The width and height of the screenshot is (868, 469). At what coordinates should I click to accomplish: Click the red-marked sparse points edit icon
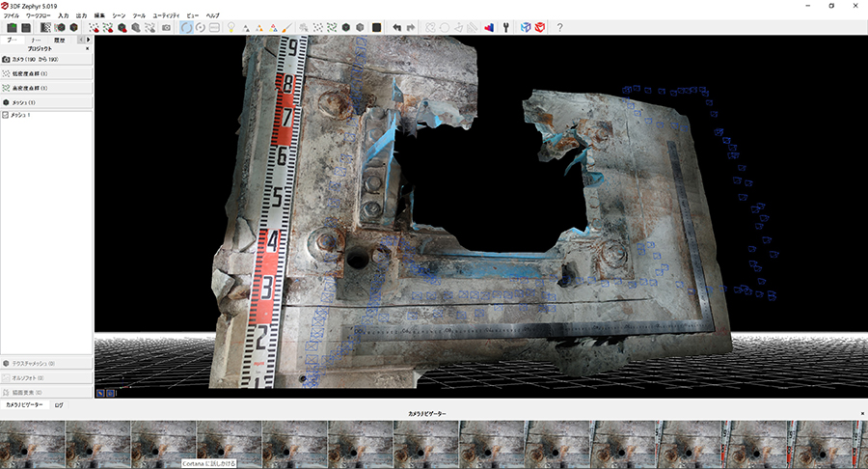(95, 27)
